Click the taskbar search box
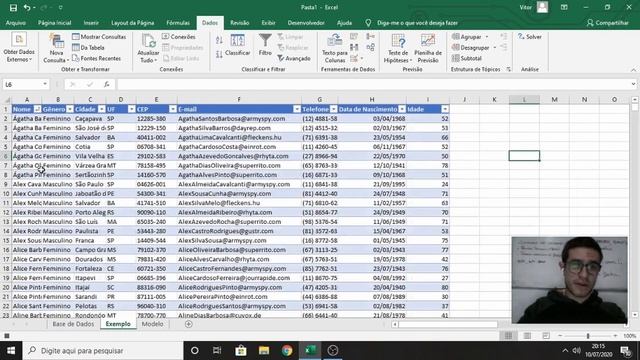Screen dimensions: 640x360 pyautogui.click(x=103, y=351)
